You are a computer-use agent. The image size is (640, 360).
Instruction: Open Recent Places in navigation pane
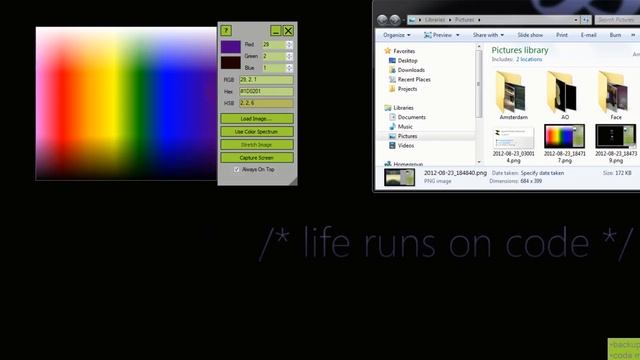tap(410, 79)
